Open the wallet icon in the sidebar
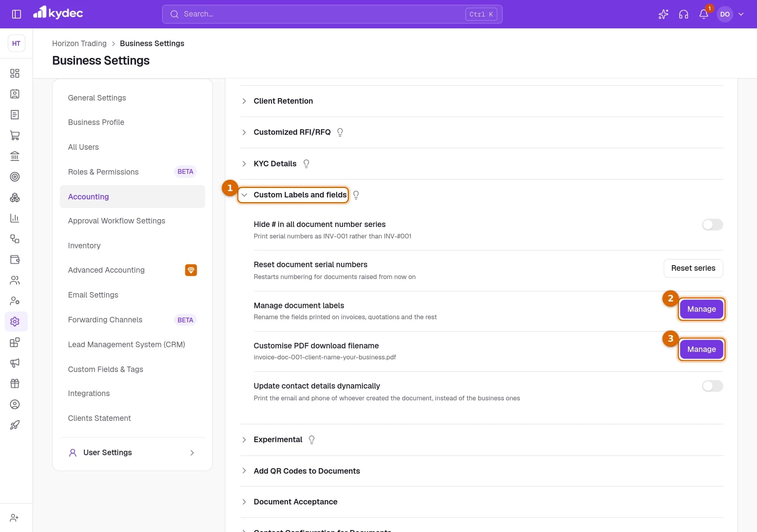 tap(15, 259)
